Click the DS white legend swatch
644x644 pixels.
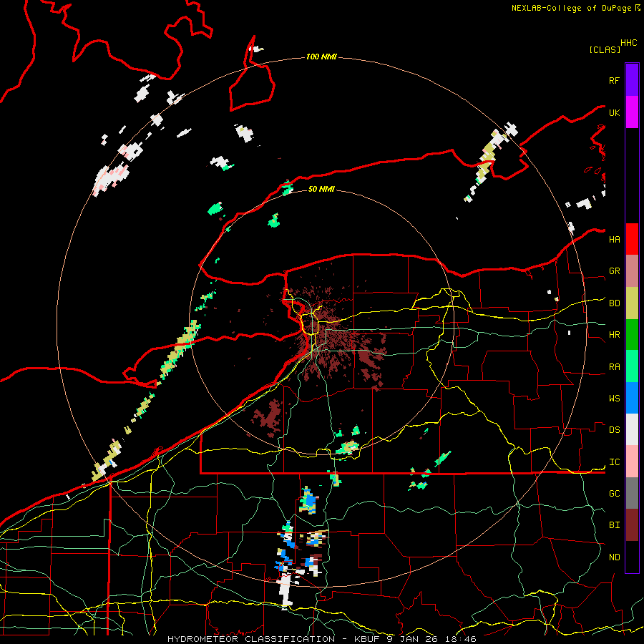[632, 429]
